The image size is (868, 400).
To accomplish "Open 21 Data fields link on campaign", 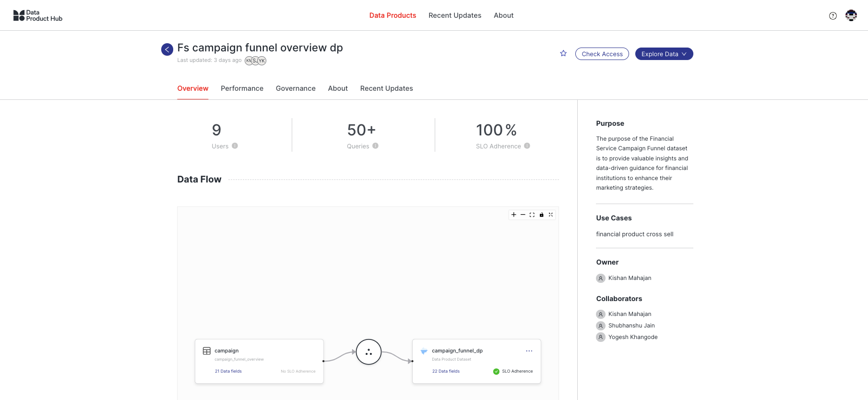I will click(228, 371).
